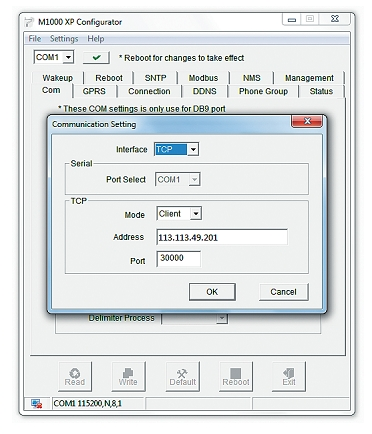Click the Delimiter Process label
This screenshot has width=372, height=434.
click(122, 318)
